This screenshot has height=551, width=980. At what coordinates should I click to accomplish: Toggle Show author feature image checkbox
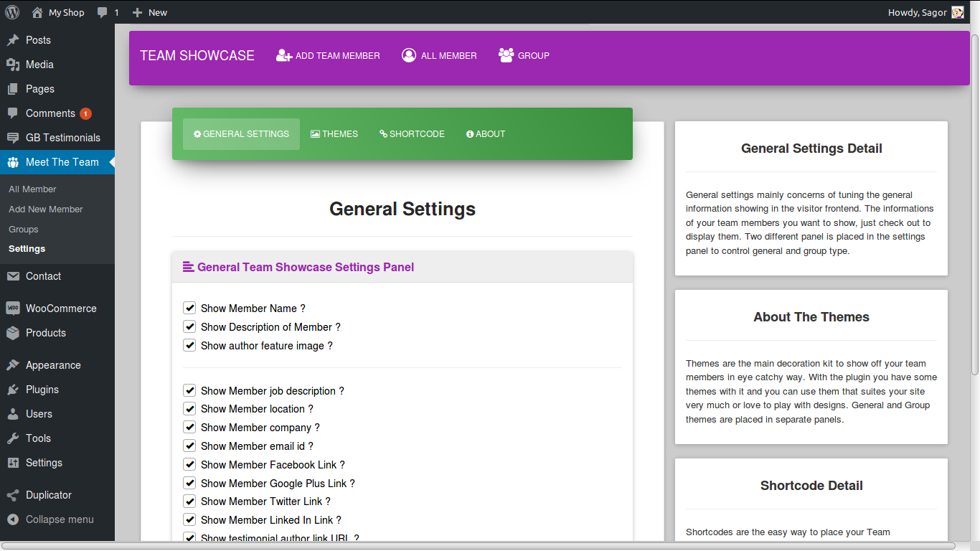tap(189, 345)
